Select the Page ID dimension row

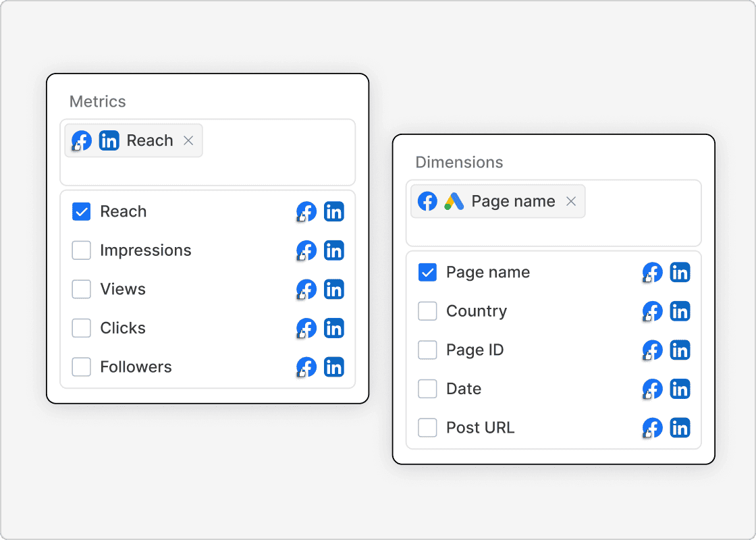[x=475, y=350]
